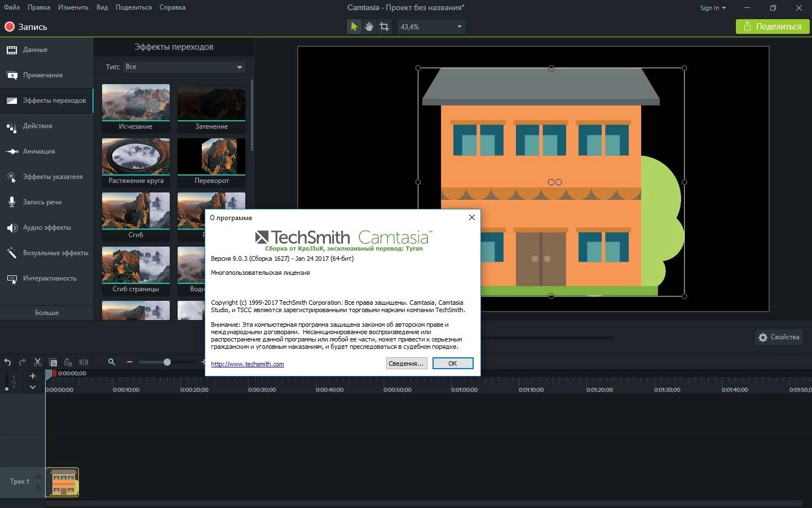Image resolution: width=812 pixels, height=508 pixels.
Task: Redo action using curved right arrow
Action: pos(23,362)
